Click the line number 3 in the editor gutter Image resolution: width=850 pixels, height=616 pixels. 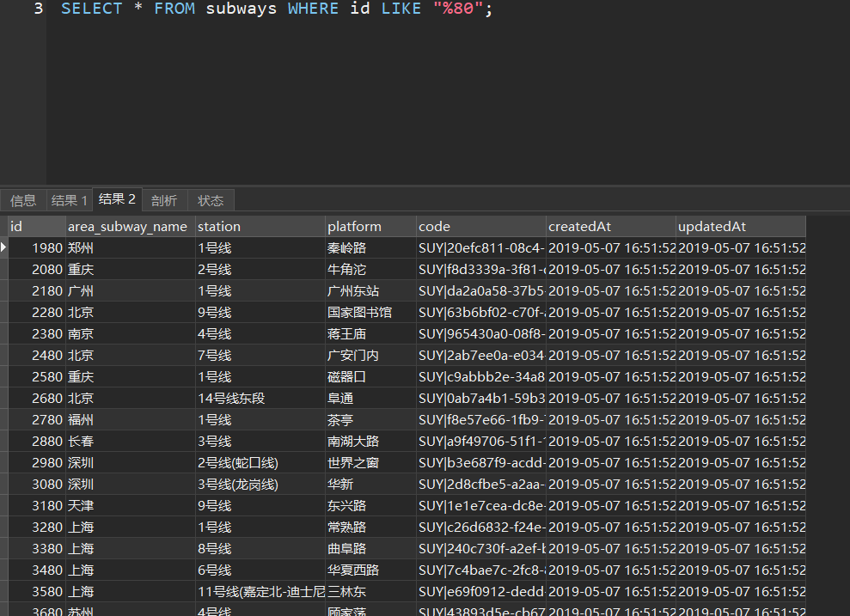[x=38, y=9]
